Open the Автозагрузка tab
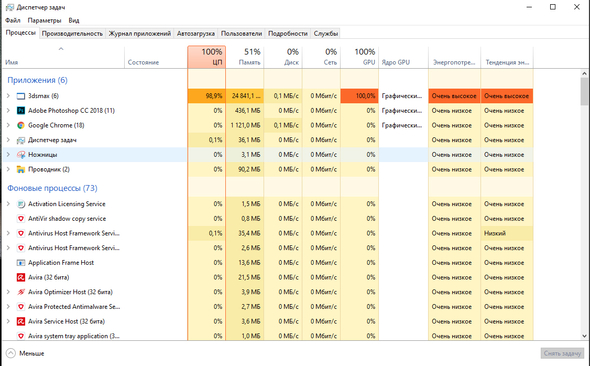The height and width of the screenshot is (366, 590). coord(196,33)
